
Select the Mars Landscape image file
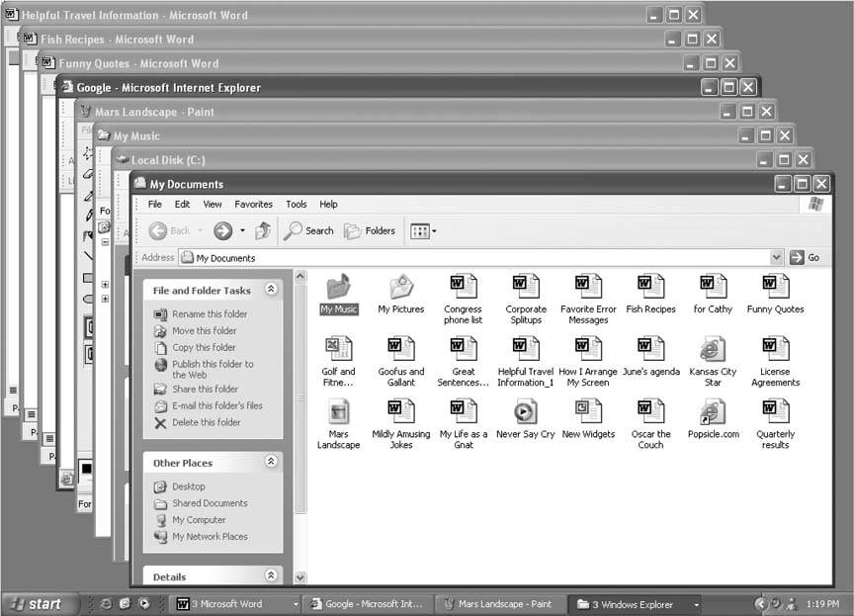point(338,412)
